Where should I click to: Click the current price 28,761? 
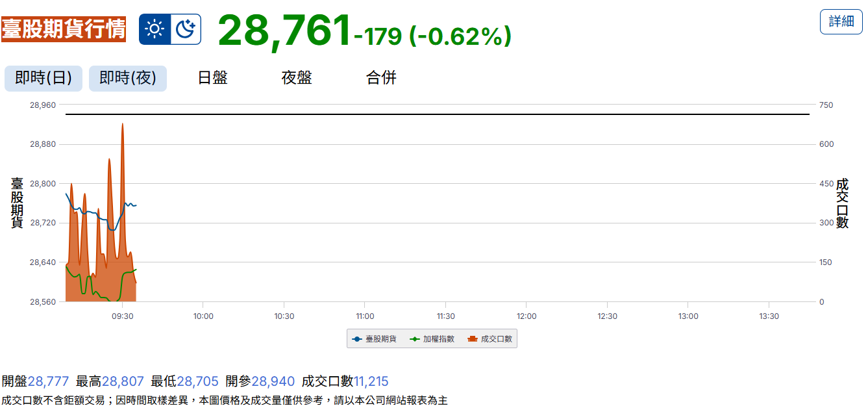(284, 31)
